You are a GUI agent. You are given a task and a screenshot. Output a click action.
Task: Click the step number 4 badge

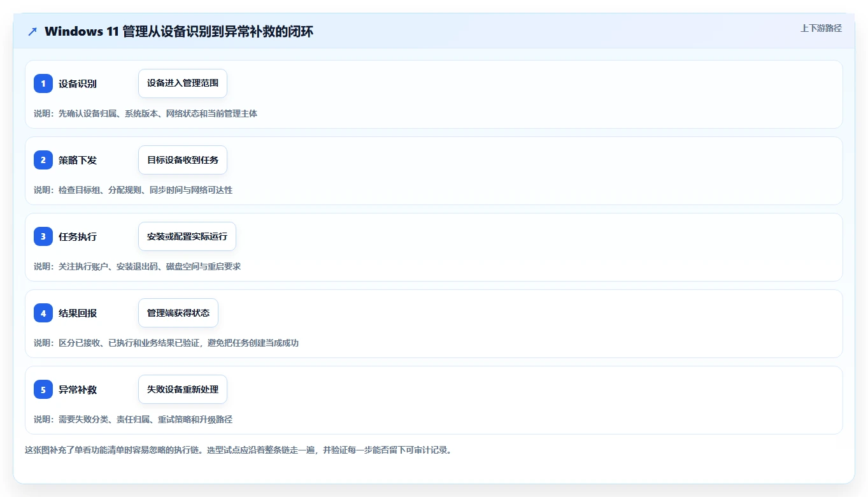43,313
